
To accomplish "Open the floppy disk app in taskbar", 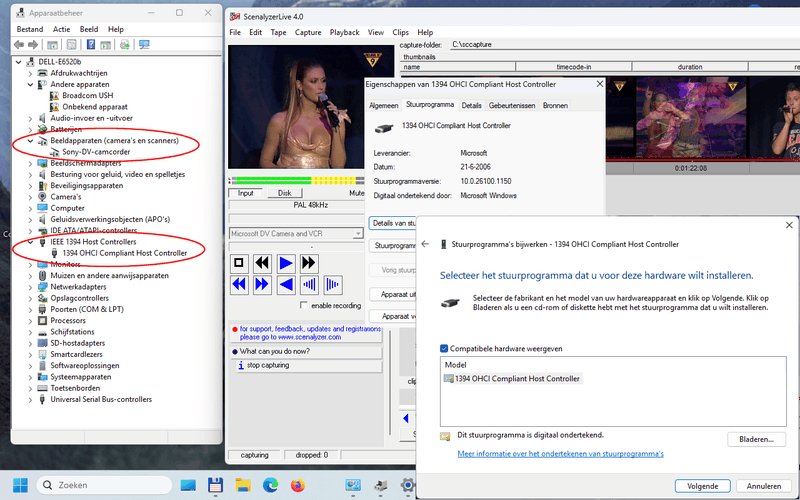I will (x=215, y=485).
